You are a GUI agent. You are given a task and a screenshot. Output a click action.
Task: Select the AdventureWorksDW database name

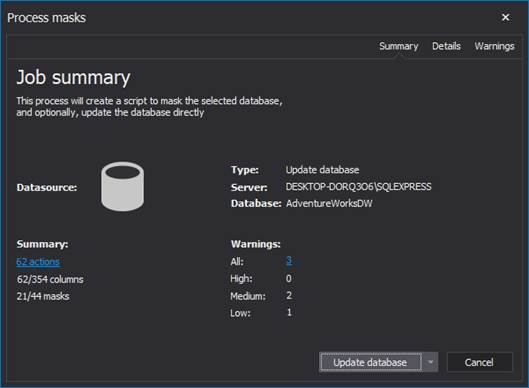point(329,203)
